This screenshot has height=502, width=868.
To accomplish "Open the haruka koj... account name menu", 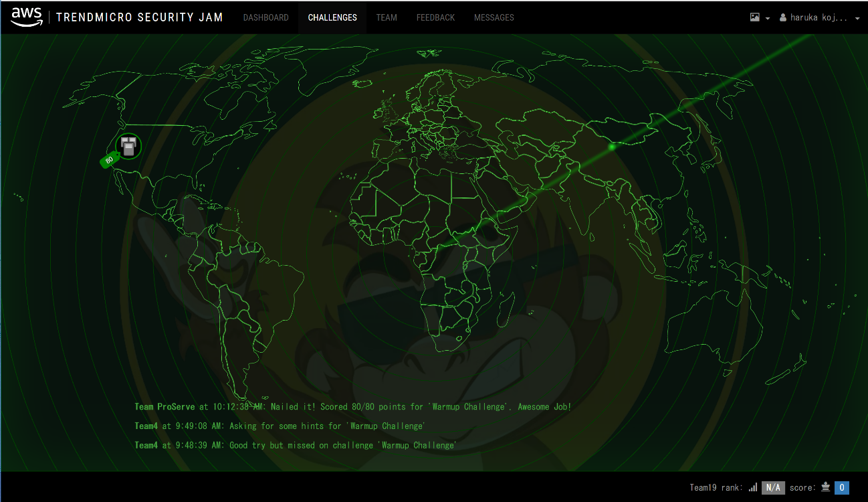I will tap(819, 18).
